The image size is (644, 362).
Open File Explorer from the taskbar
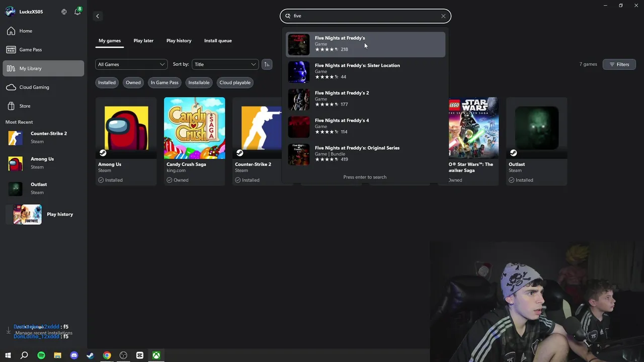tap(57, 355)
